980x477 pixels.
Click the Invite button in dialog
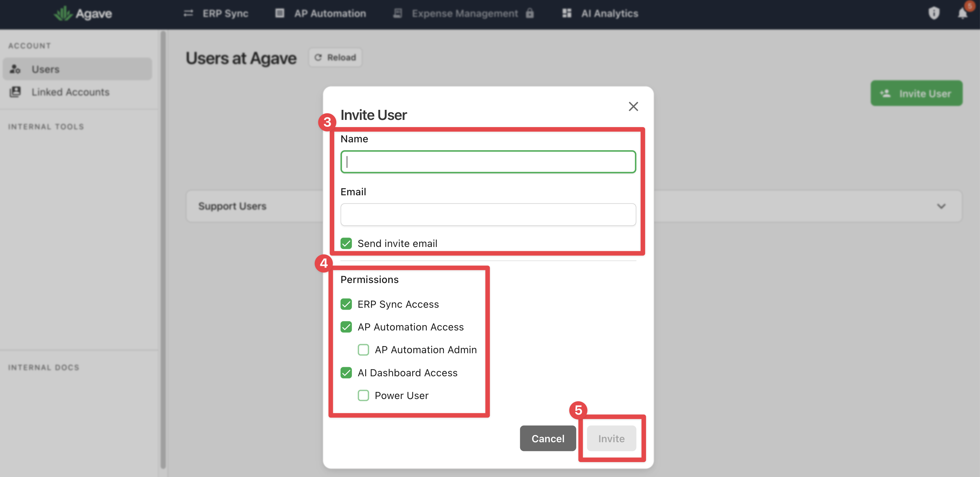(611, 439)
